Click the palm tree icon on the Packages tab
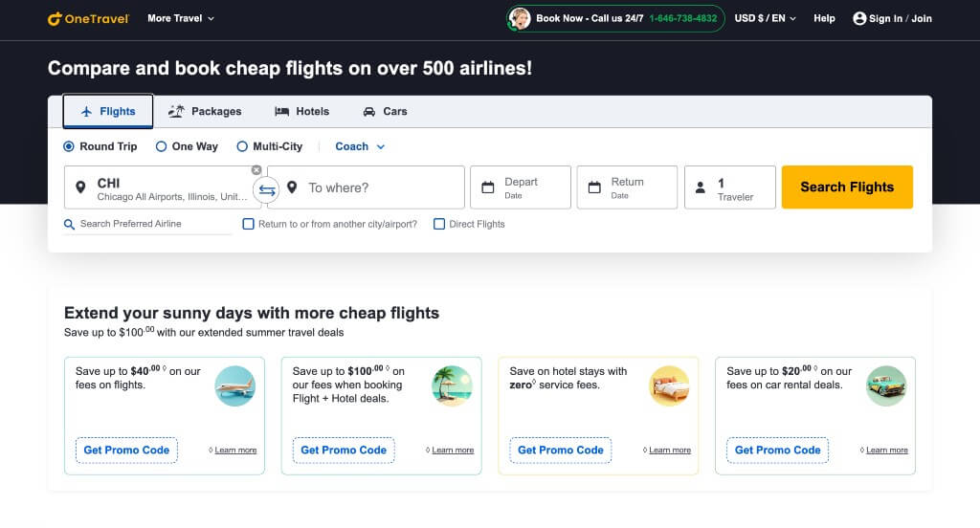 click(176, 111)
